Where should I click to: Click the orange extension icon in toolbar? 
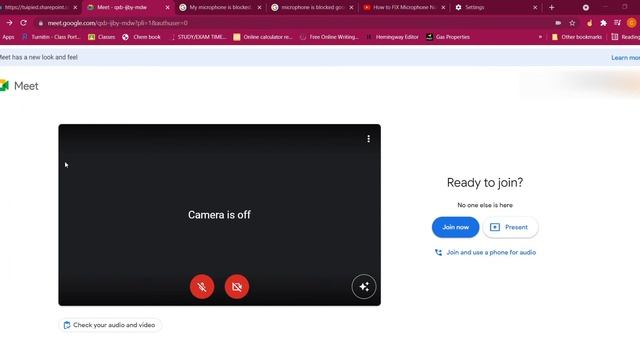(589, 23)
